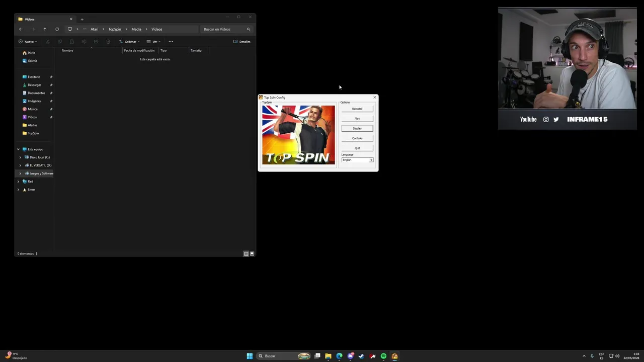Expand the Red network node
644x362 pixels.
[18, 182]
